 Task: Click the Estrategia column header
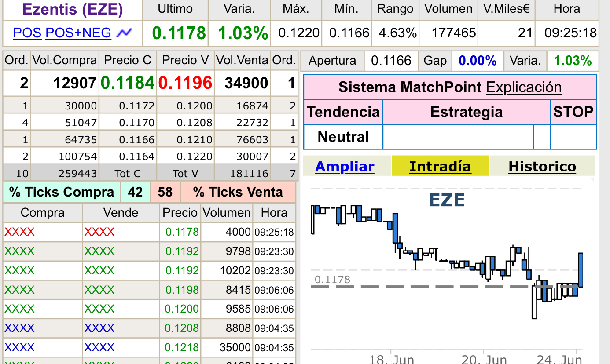click(467, 112)
